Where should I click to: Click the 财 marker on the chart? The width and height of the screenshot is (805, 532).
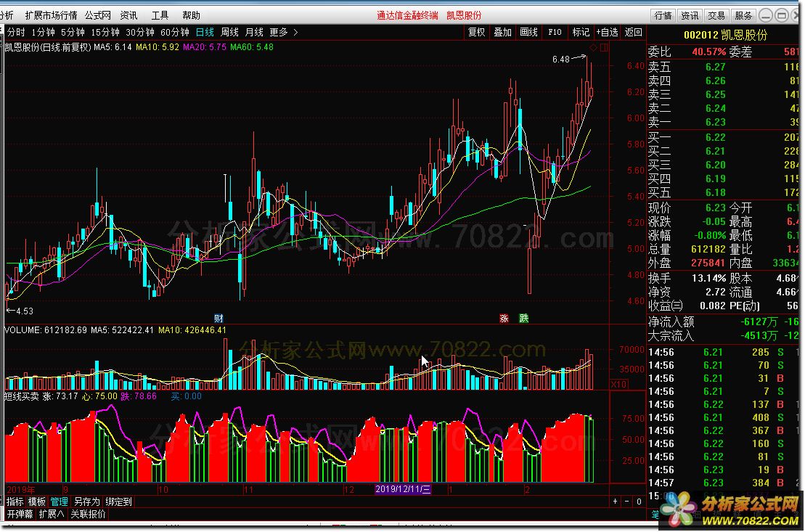click(x=218, y=319)
